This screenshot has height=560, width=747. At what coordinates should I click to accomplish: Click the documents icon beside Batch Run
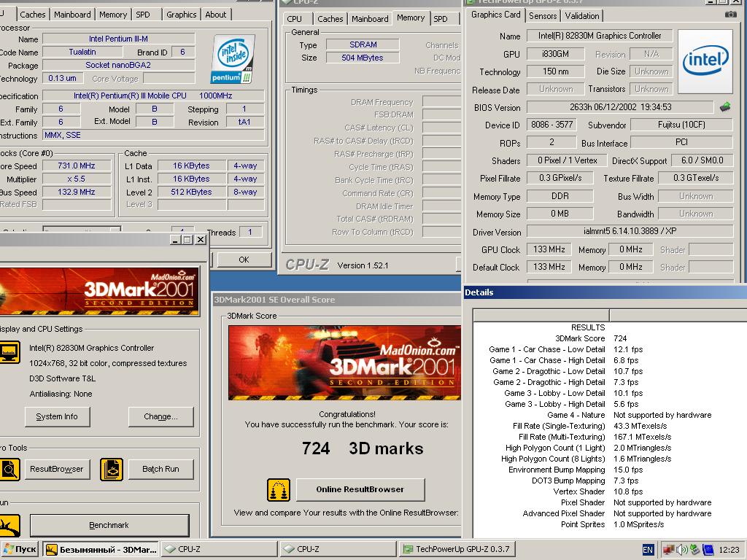point(112,470)
